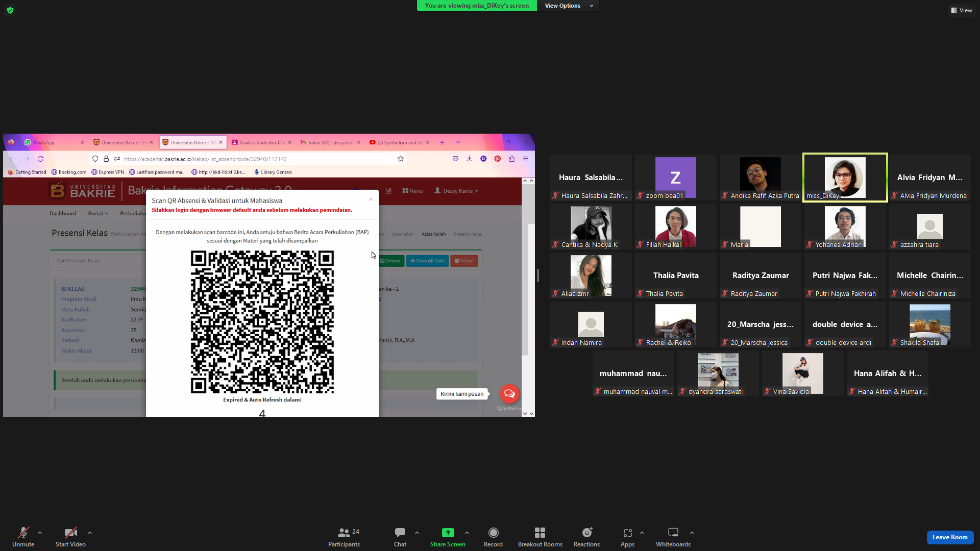
Task: Open the Getting Started bookmark
Action: 27,172
